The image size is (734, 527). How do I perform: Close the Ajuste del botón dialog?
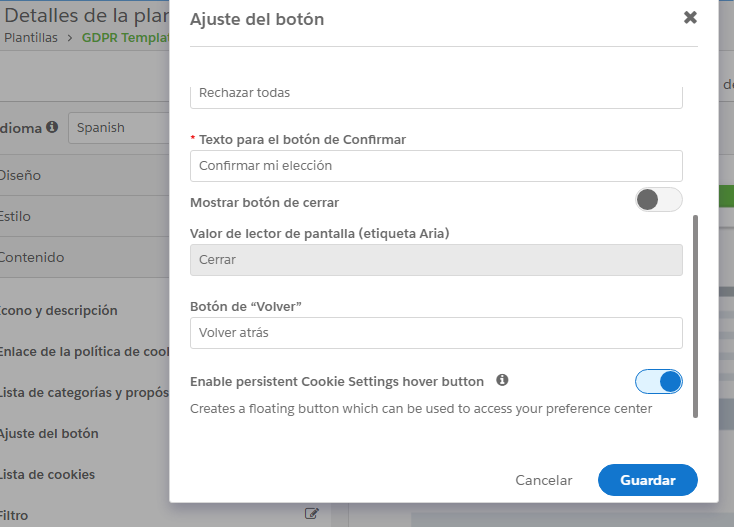pyautogui.click(x=690, y=18)
